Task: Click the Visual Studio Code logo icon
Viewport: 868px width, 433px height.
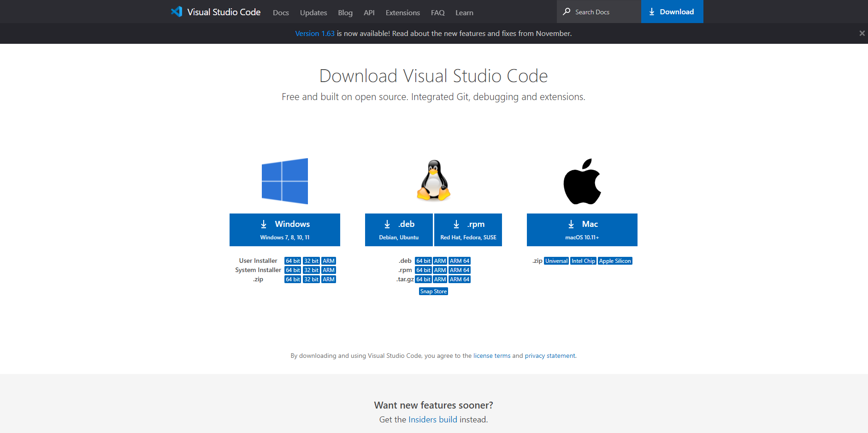Action: pos(177,12)
